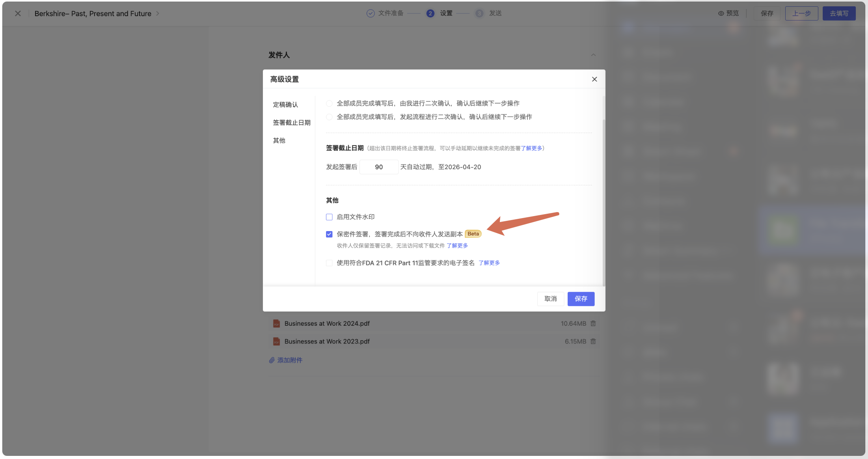Click the paperclip 添加附件 icon
This screenshot has height=459, width=868.
[x=272, y=360]
